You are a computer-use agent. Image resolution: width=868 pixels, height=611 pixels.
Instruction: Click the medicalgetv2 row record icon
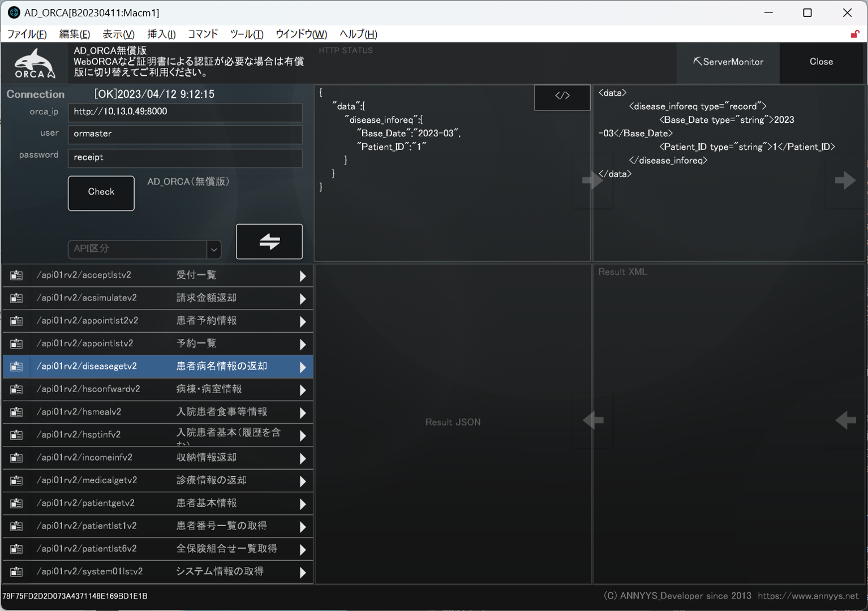point(16,481)
